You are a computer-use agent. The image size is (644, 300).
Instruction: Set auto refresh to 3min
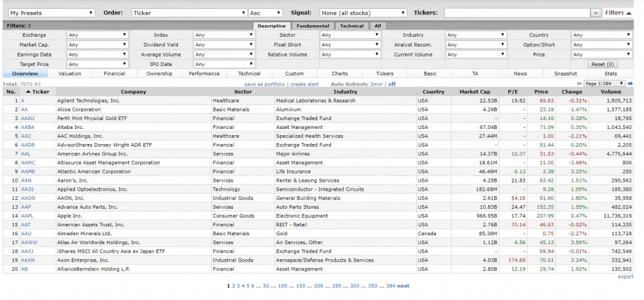pos(376,84)
